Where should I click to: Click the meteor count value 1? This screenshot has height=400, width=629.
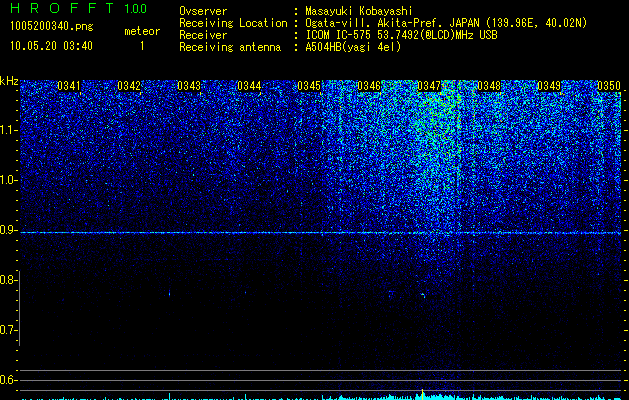(x=142, y=46)
